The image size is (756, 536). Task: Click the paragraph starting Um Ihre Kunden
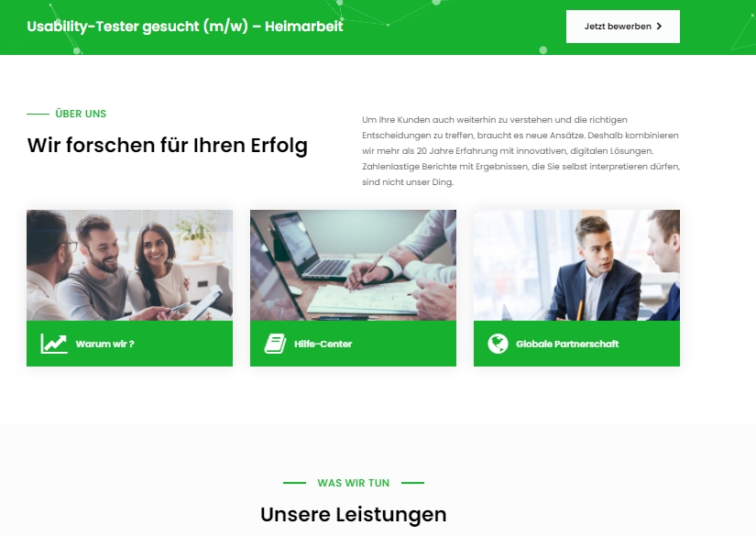[521, 151]
